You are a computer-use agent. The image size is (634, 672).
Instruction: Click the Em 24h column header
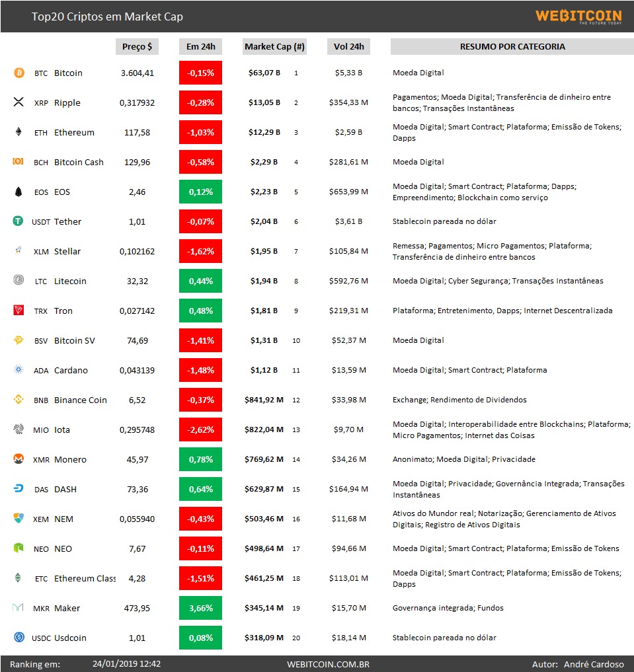point(200,46)
